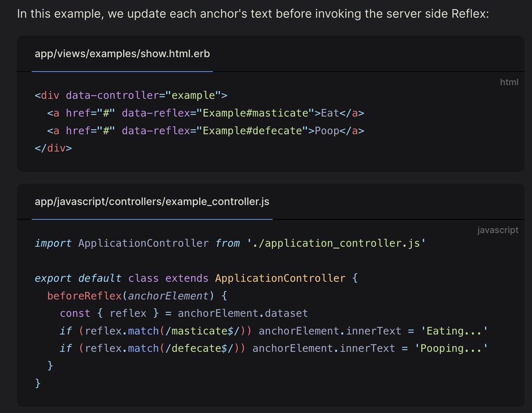Click the "class extends" keywords
Image resolution: width=532 pixels, height=413 pixels.
168,278
